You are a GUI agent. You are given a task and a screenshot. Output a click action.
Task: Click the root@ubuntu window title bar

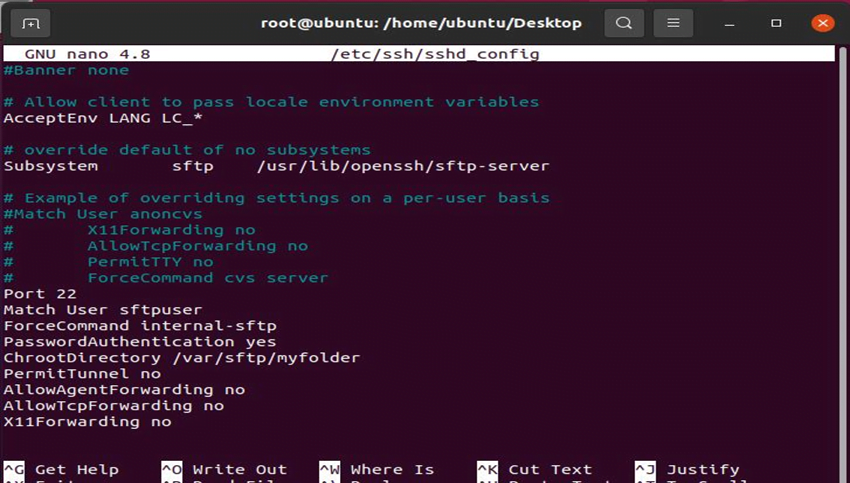point(421,23)
